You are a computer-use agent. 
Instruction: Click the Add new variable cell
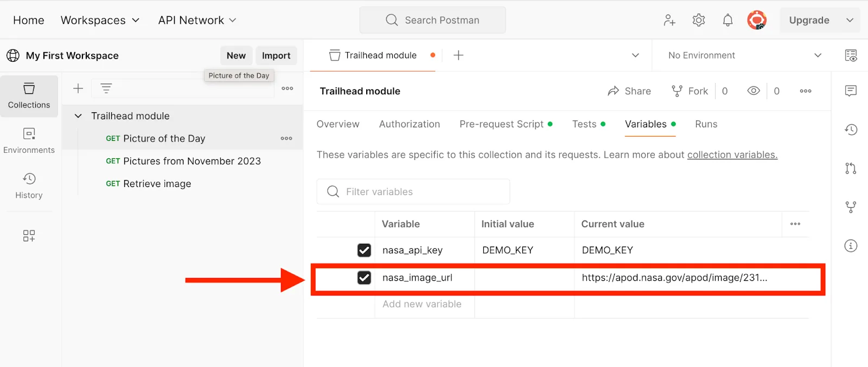tap(424, 304)
